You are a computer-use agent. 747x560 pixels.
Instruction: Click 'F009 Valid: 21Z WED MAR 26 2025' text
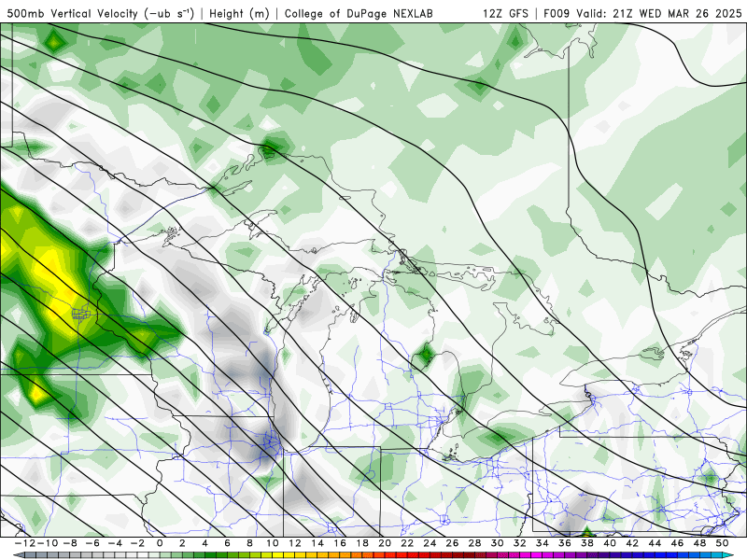point(642,13)
